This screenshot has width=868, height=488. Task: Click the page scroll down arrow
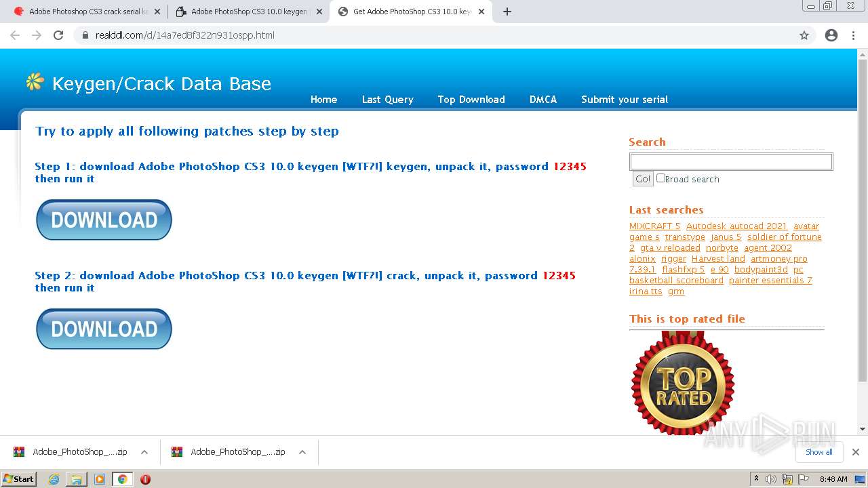pyautogui.click(x=863, y=429)
